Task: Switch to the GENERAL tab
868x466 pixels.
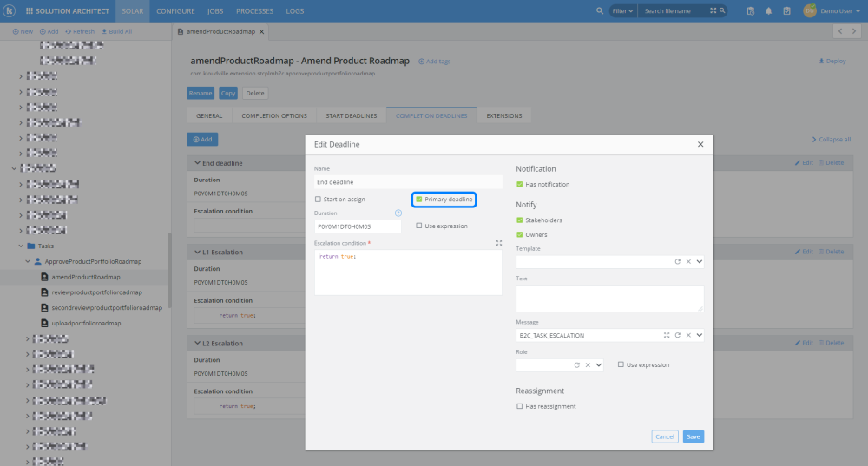Action: tap(209, 115)
